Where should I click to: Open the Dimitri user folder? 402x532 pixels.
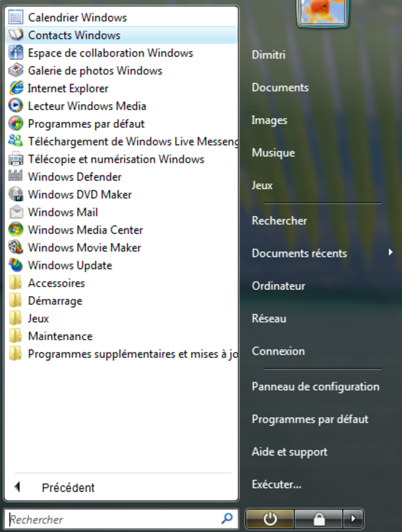coord(269,54)
